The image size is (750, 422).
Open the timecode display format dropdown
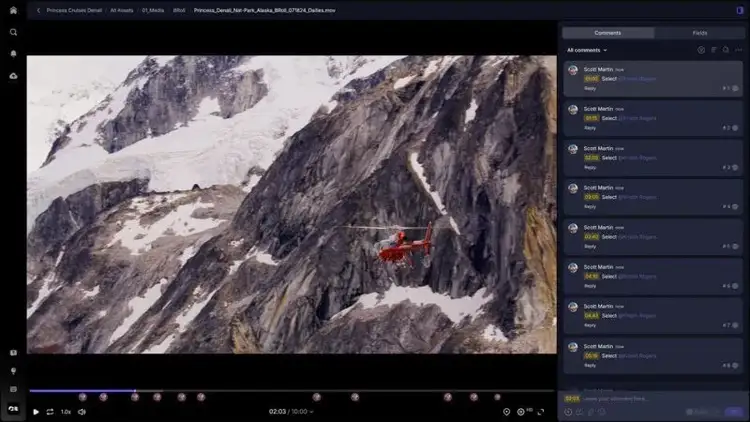pos(312,411)
